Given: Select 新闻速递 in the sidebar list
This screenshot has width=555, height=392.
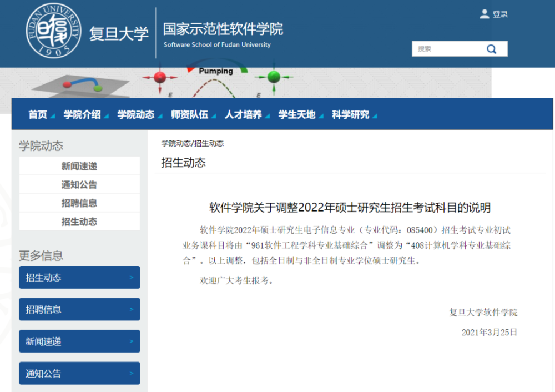Looking at the screenshot, I should point(79,166).
